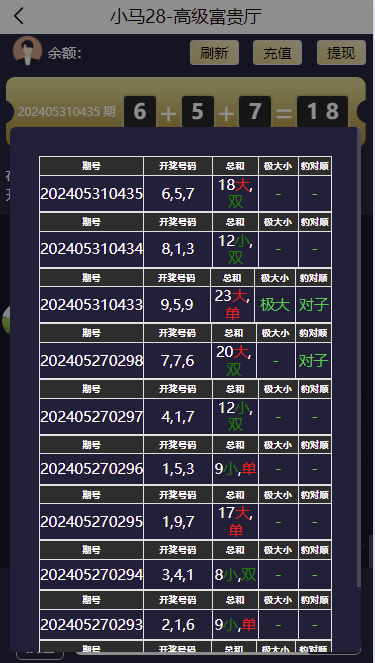Image resolution: width=375 pixels, height=663 pixels.
Task: Click 对子 in row 20240531​0433
Action: tap(314, 304)
